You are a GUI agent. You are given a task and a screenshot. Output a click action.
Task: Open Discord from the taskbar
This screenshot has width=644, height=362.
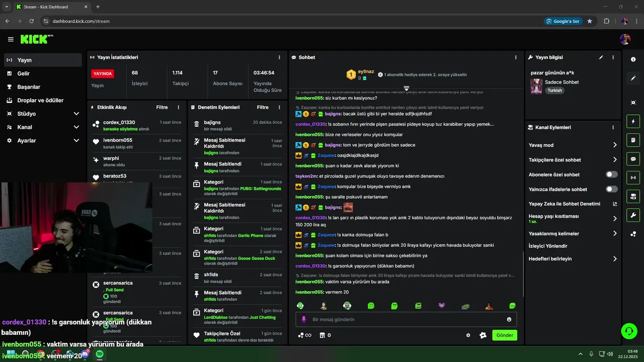(x=85, y=354)
